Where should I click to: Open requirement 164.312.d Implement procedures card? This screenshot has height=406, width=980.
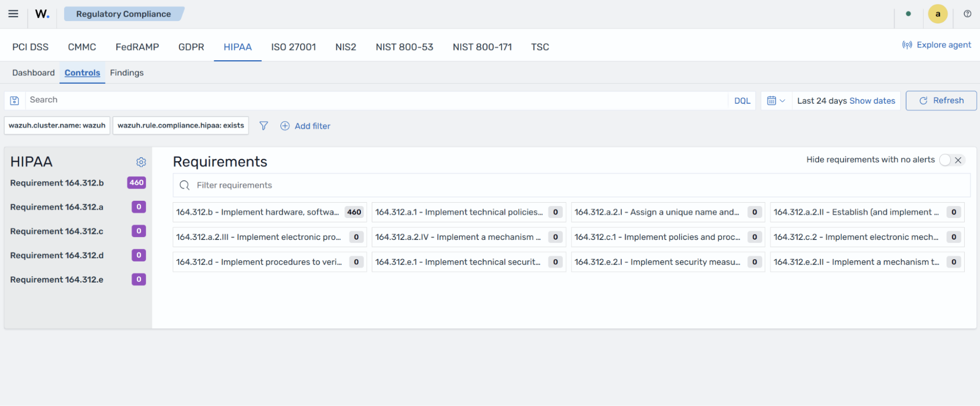(270, 262)
